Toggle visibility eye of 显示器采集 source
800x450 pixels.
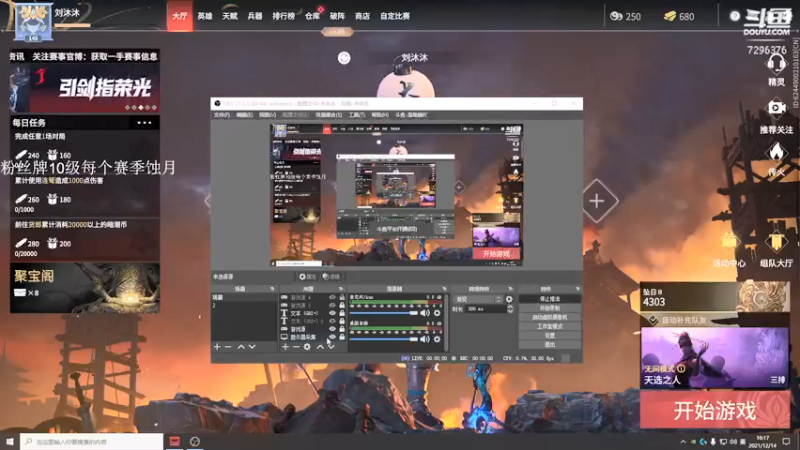click(332, 337)
